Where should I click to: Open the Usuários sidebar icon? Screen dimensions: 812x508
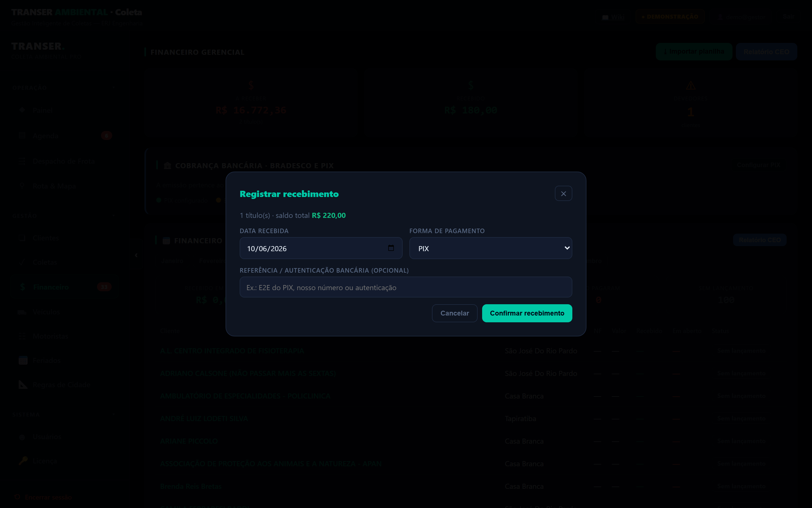pyautogui.click(x=22, y=437)
